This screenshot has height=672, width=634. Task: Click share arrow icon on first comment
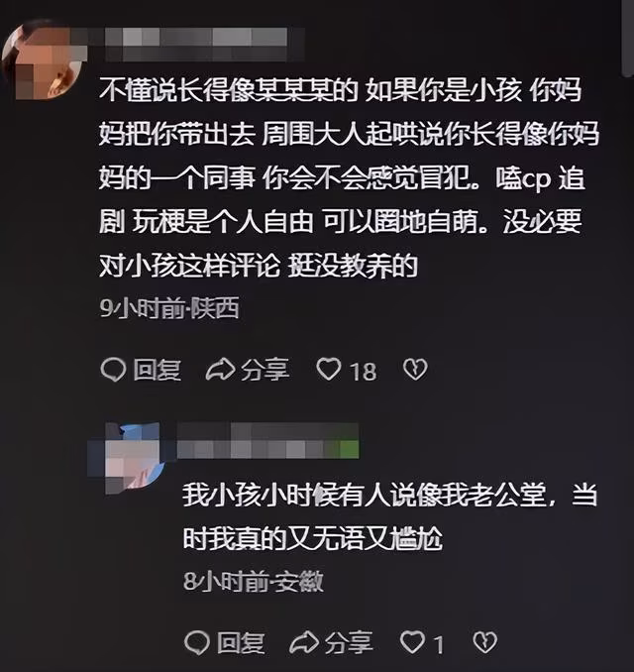(x=220, y=370)
